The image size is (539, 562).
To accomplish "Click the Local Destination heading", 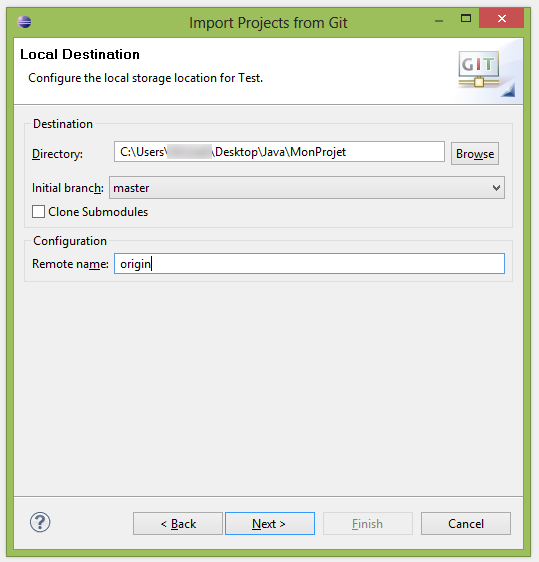I will (x=80, y=54).
